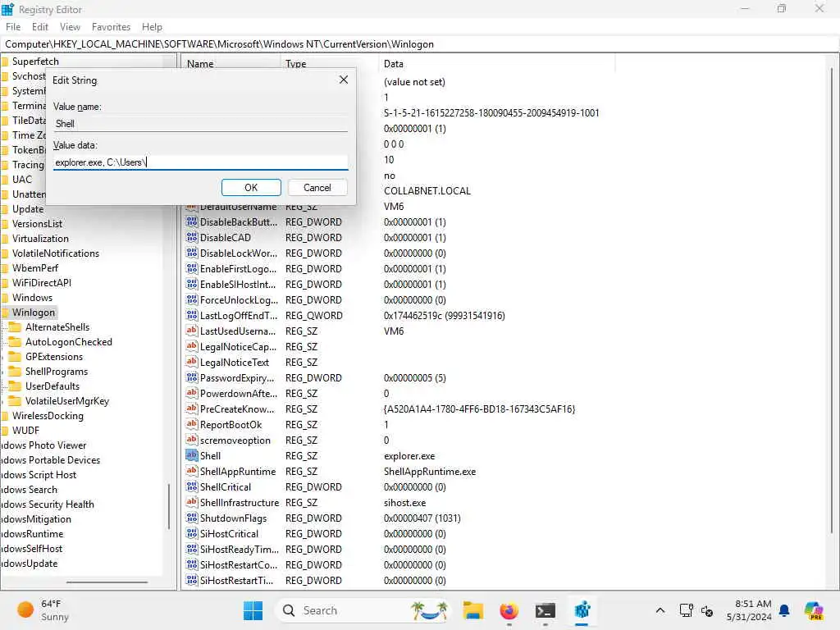Screen dimensions: 840x630
Task: Click the scremoveoption string icon
Action: tap(191, 440)
